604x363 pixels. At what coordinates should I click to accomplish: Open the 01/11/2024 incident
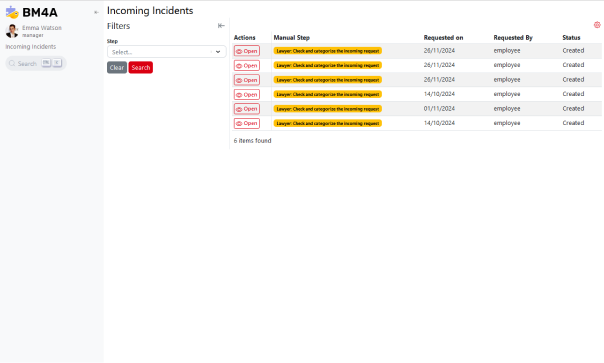point(247,109)
